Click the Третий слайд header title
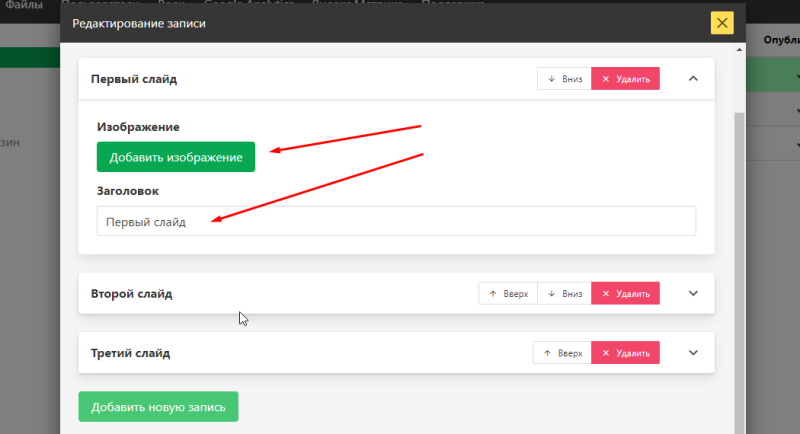800x434 pixels. [130, 353]
